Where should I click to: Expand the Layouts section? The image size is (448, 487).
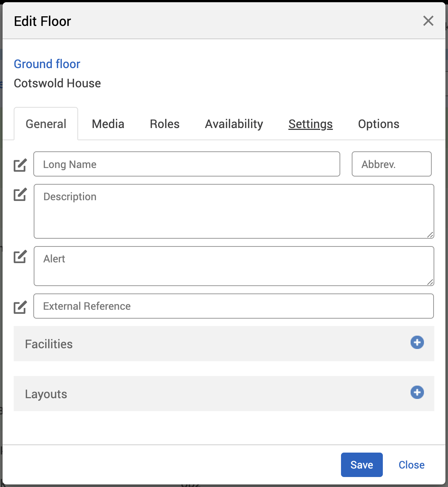click(46, 394)
